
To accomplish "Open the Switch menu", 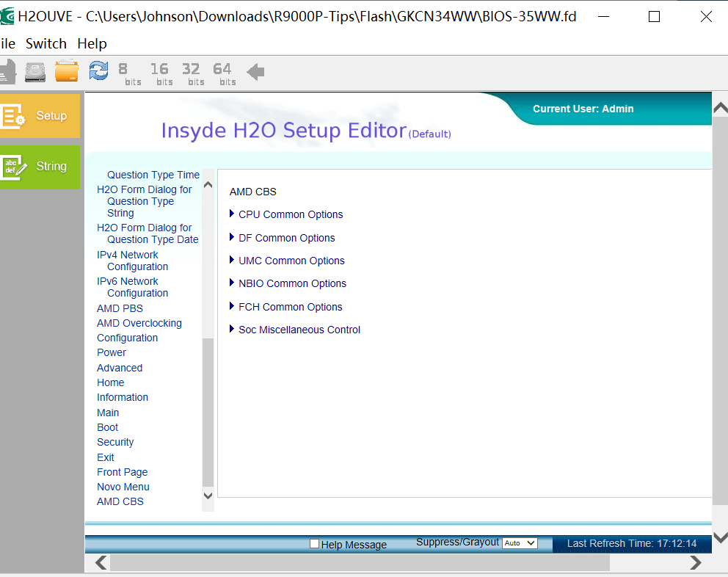I will click(x=46, y=43).
